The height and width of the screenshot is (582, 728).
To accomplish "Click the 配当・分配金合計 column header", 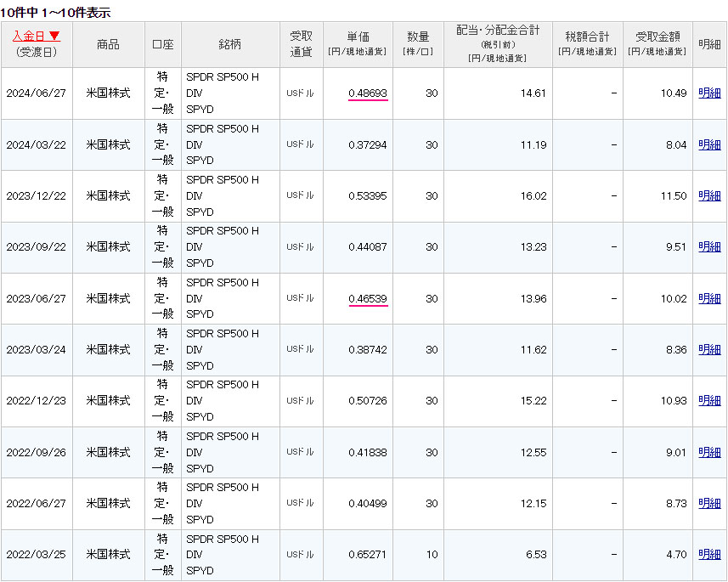I will [x=497, y=31].
